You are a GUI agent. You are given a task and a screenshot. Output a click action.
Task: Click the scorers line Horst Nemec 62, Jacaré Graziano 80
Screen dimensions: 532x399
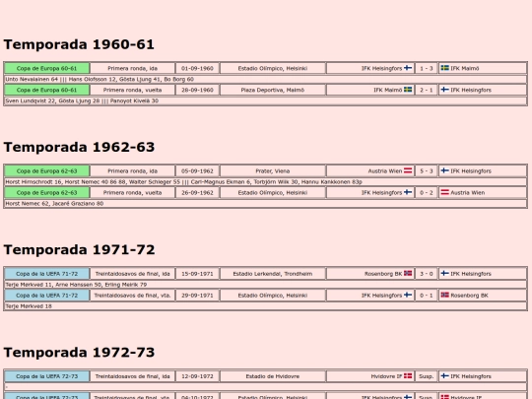pos(266,204)
